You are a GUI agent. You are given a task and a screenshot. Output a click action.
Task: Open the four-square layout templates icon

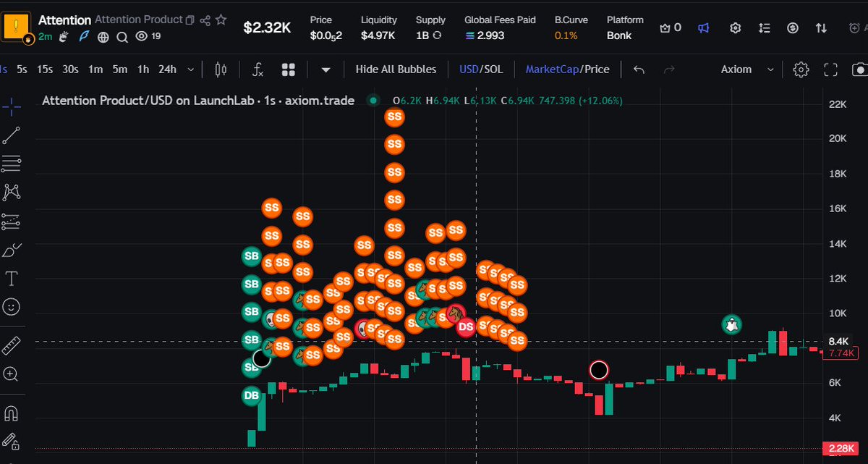pyautogui.click(x=289, y=69)
